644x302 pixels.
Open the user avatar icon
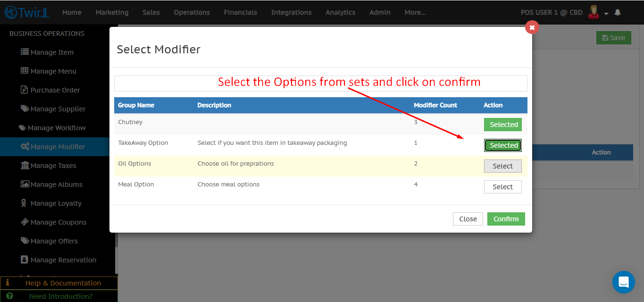click(x=594, y=12)
